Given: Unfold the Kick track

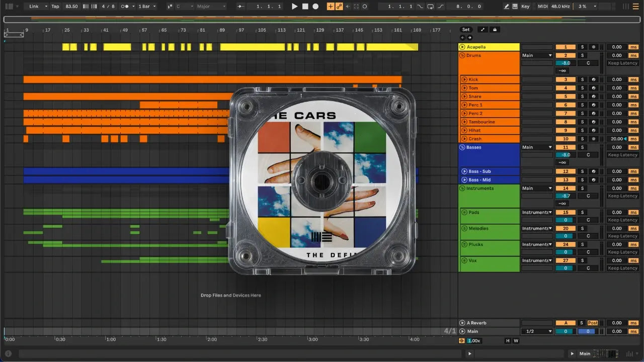Looking at the screenshot, I should click(464, 79).
